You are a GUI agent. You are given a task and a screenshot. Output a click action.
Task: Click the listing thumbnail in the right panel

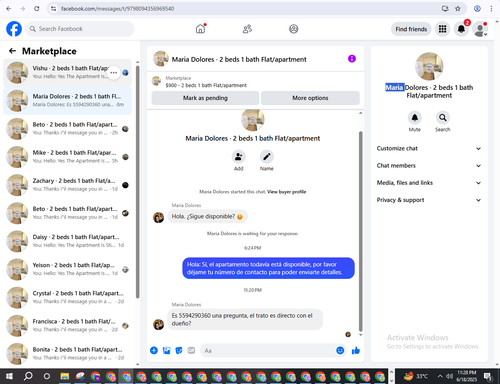coord(429,66)
